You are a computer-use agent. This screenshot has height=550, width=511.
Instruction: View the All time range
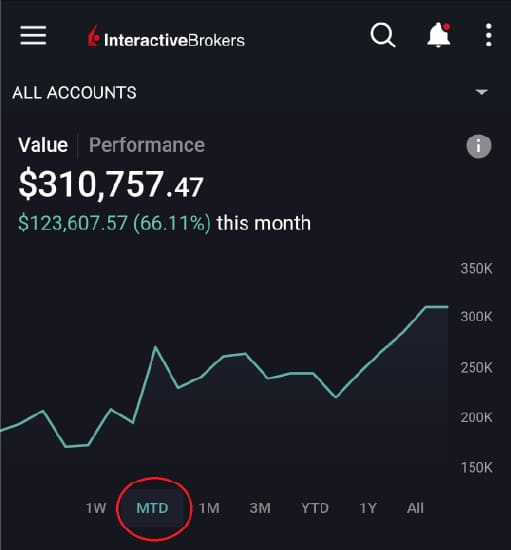click(415, 508)
